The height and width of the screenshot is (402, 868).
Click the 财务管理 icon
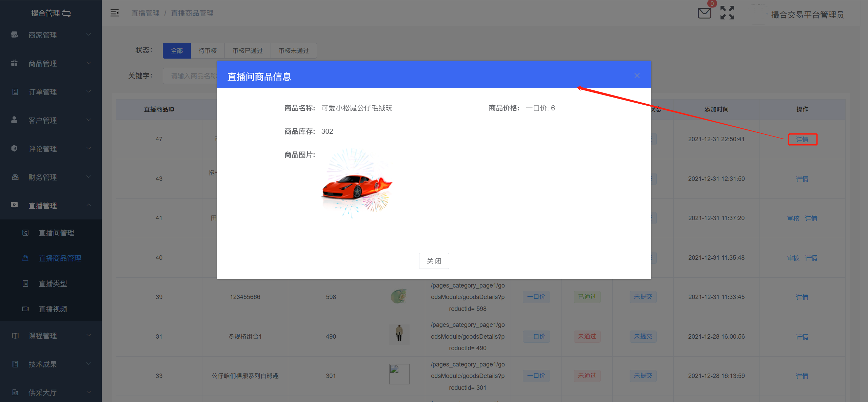click(x=15, y=177)
